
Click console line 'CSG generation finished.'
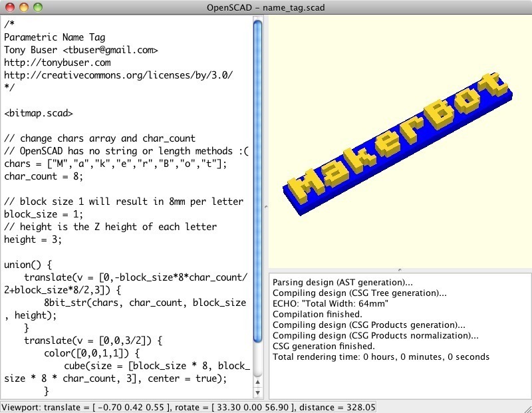pos(324,346)
